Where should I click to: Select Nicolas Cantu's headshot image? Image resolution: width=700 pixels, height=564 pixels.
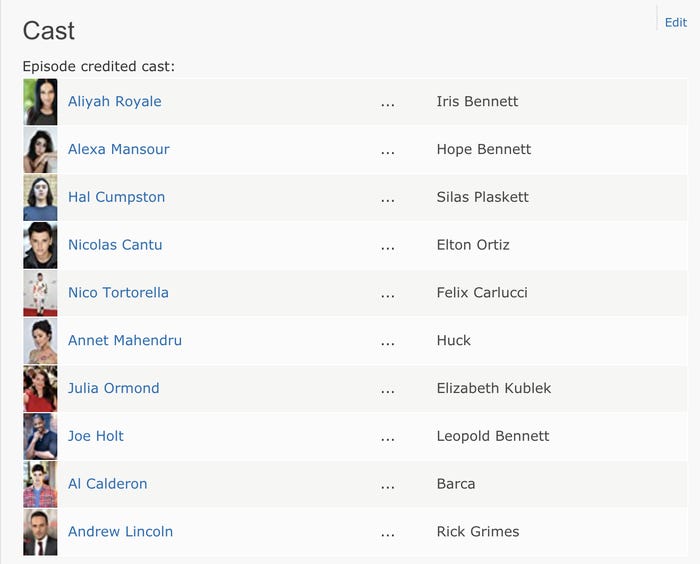click(x=40, y=245)
